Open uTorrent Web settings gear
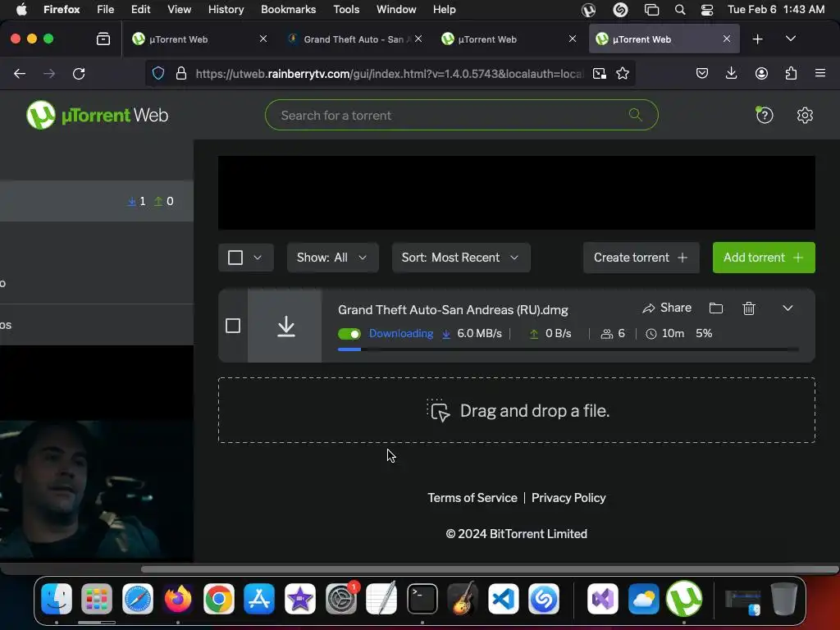The width and height of the screenshot is (840, 630). click(x=805, y=115)
